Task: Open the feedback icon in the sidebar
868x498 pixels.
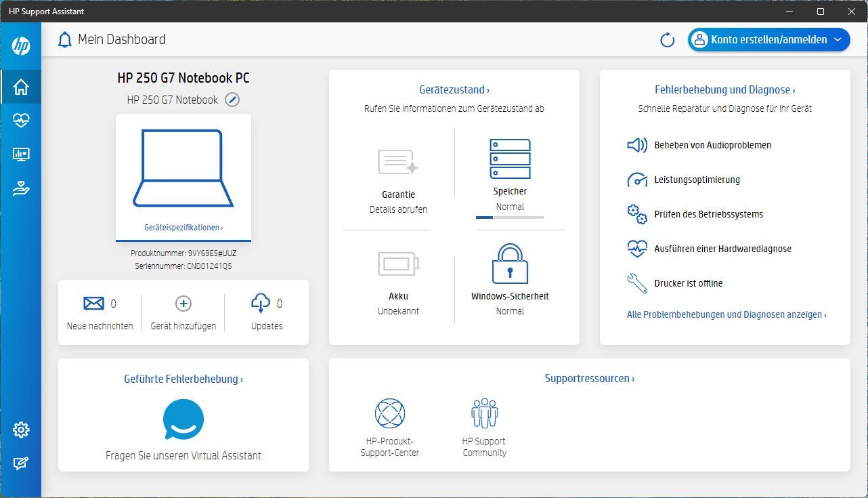Action: click(x=21, y=464)
